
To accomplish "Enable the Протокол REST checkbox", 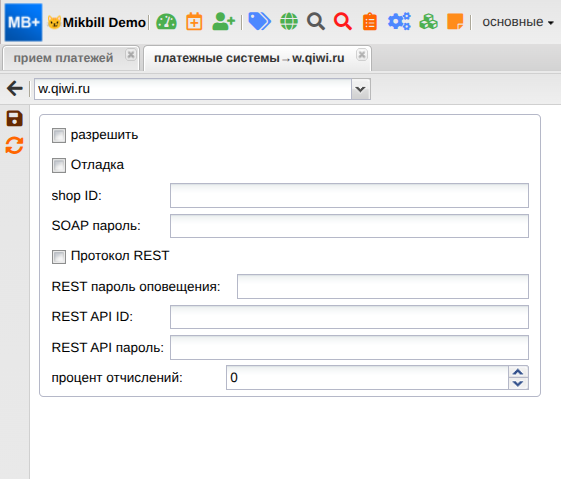I will click(x=59, y=256).
